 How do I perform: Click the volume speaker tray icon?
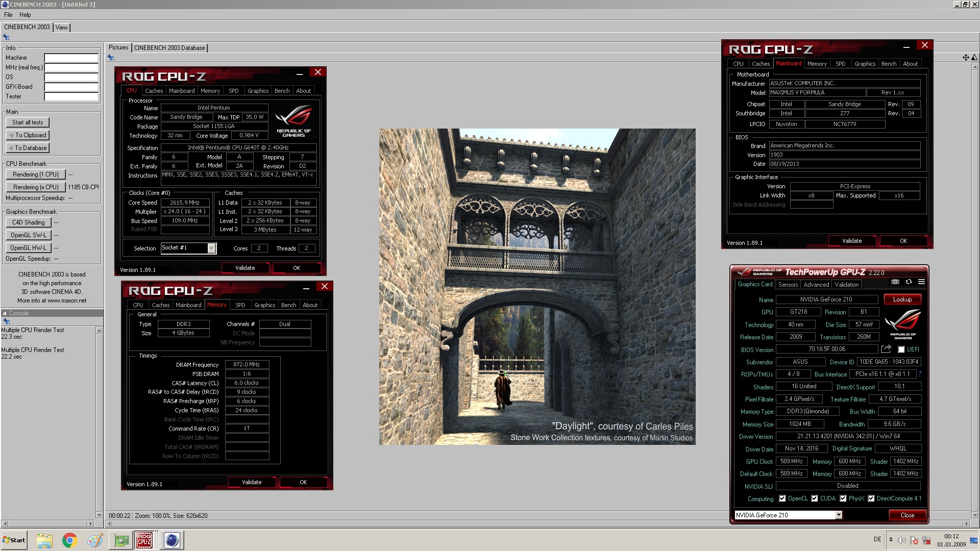902,540
